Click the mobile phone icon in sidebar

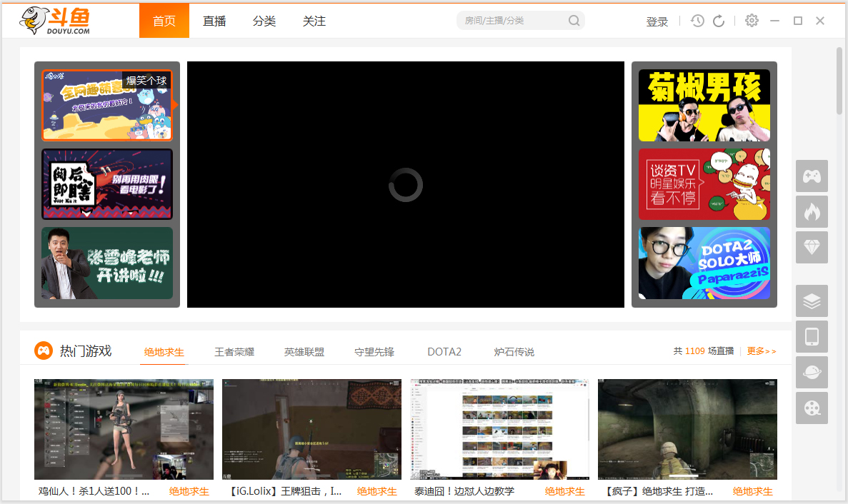812,336
